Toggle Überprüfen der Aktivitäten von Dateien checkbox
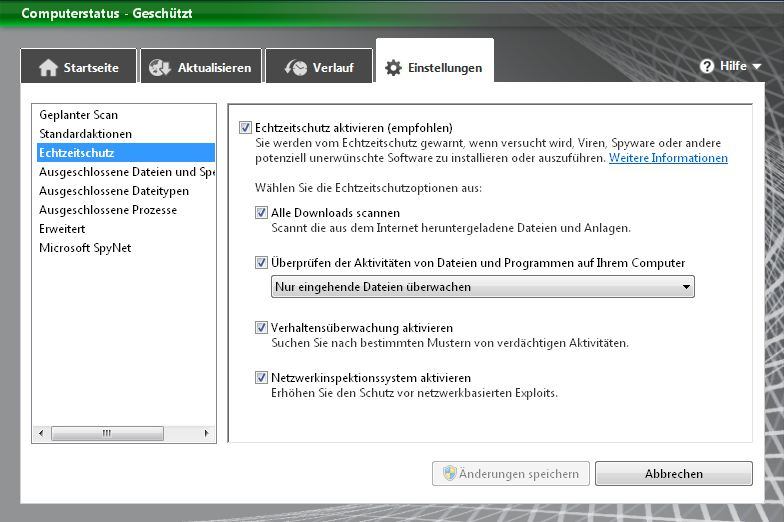This screenshot has width=784, height=522. point(261,262)
